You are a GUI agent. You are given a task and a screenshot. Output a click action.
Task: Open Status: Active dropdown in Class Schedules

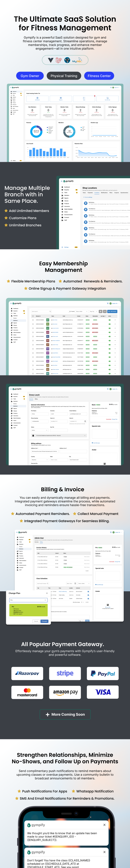tap(84, 583)
